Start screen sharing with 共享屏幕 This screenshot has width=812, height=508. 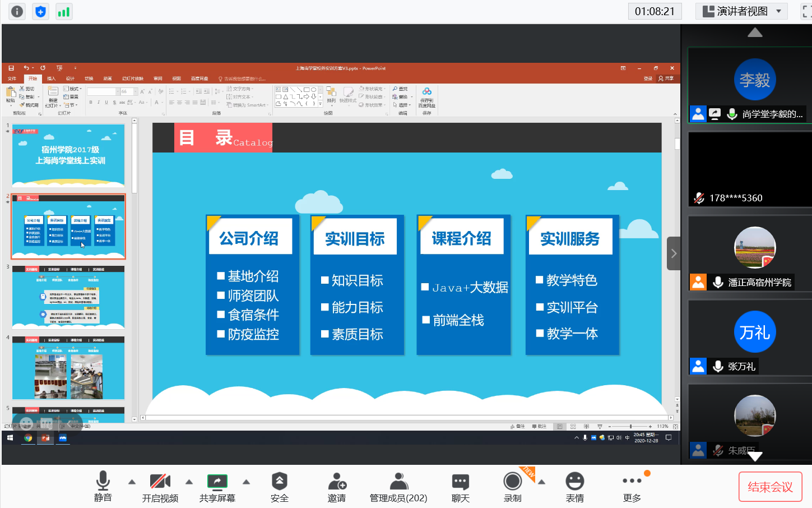[x=217, y=487]
